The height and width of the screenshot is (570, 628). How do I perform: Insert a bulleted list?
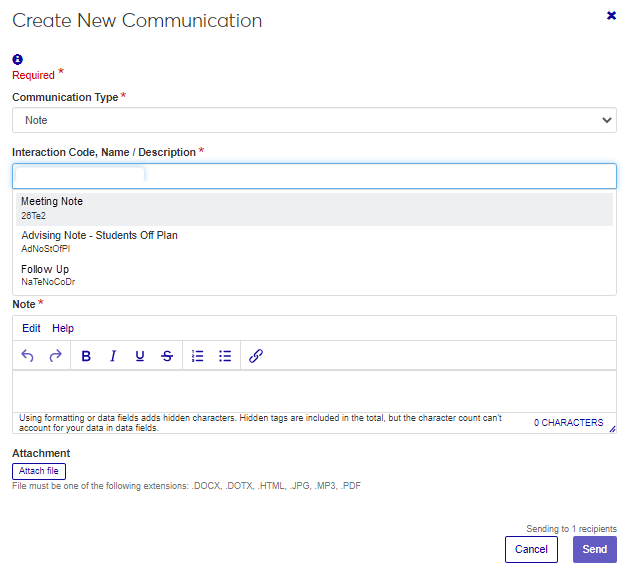[x=225, y=356]
